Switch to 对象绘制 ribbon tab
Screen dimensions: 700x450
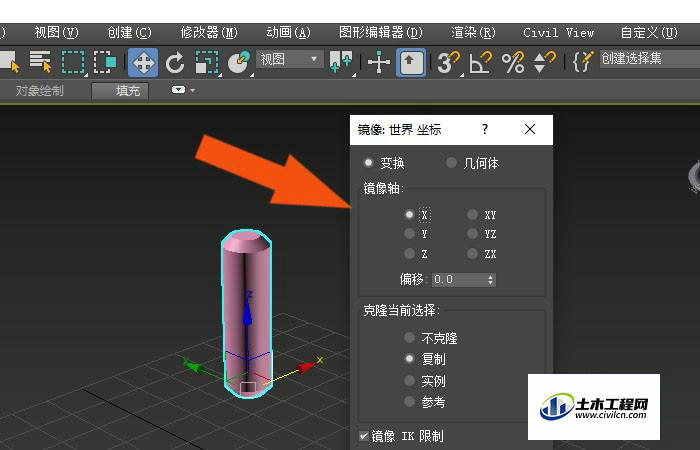click(39, 91)
